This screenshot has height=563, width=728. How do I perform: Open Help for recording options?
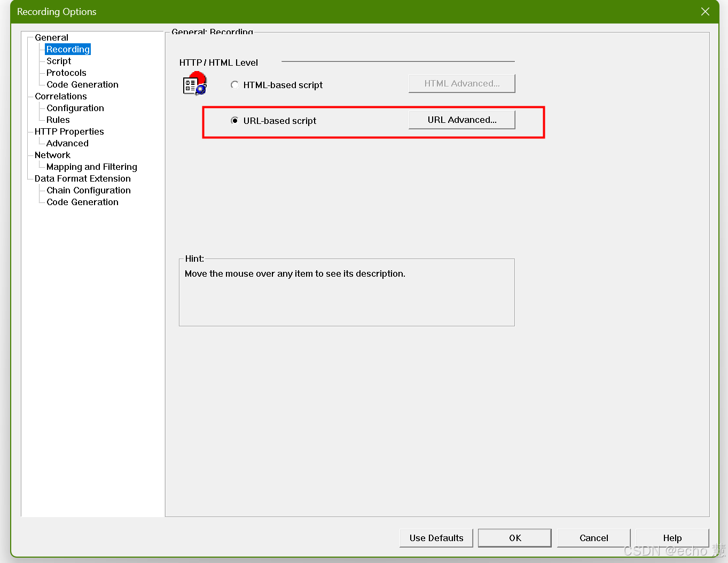click(672, 538)
